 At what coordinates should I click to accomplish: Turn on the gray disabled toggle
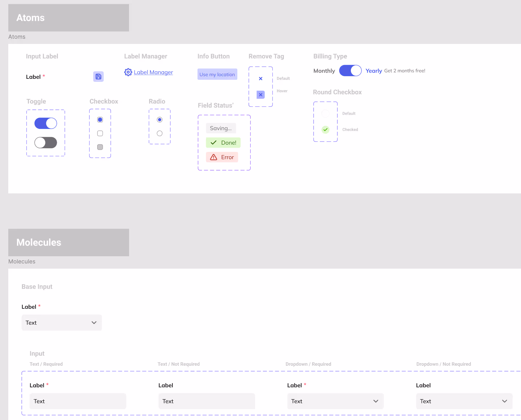(46, 143)
